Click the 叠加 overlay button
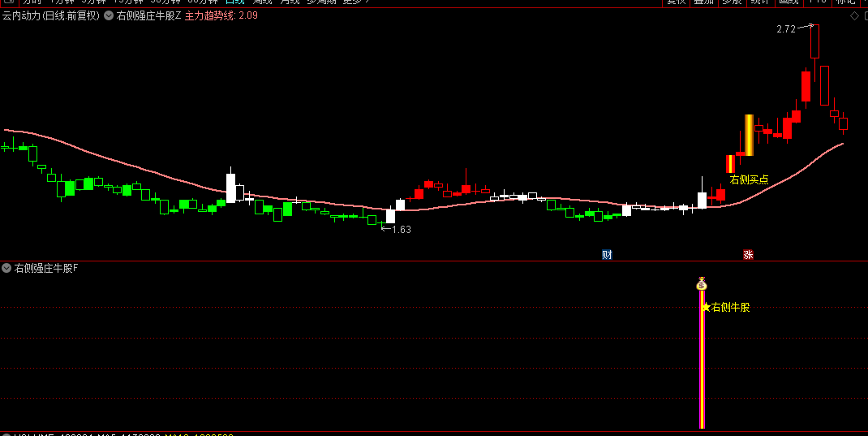Viewport: 868px width, 436px height. (x=703, y=2)
